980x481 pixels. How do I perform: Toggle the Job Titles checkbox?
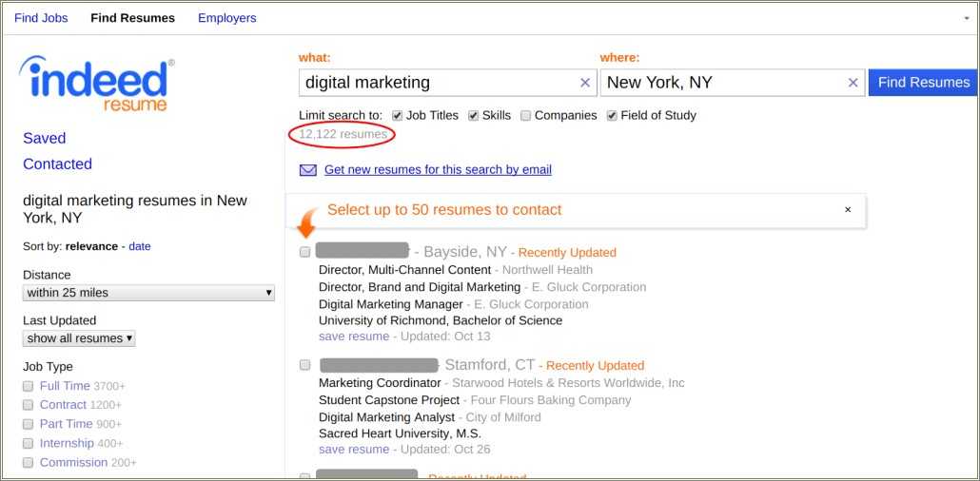tap(397, 116)
